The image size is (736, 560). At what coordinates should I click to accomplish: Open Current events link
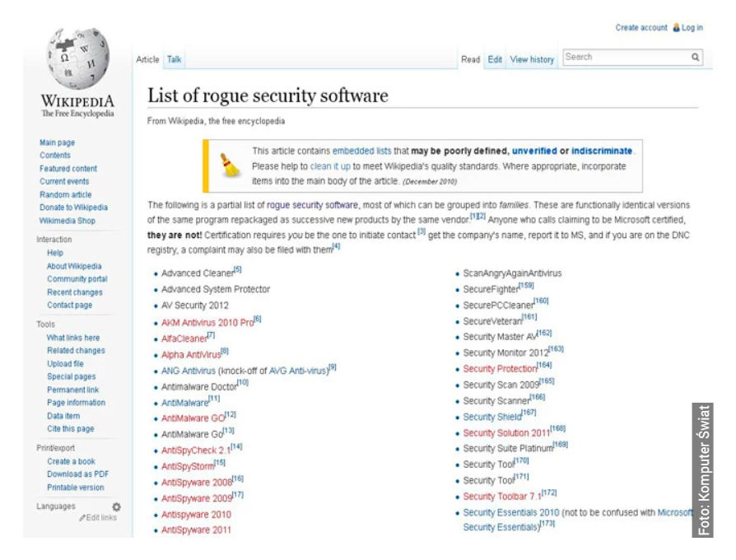coord(64,181)
